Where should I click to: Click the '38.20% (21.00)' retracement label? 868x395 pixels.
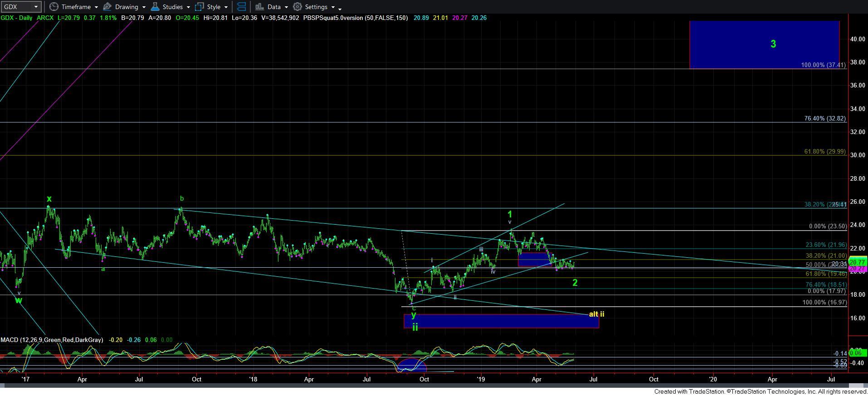pyautogui.click(x=826, y=255)
